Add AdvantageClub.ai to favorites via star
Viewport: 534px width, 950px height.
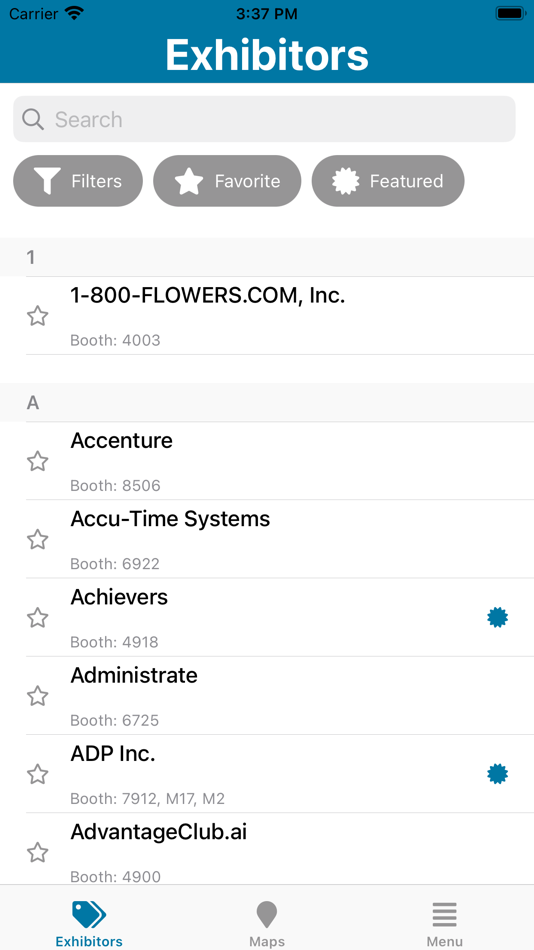tap(38, 852)
